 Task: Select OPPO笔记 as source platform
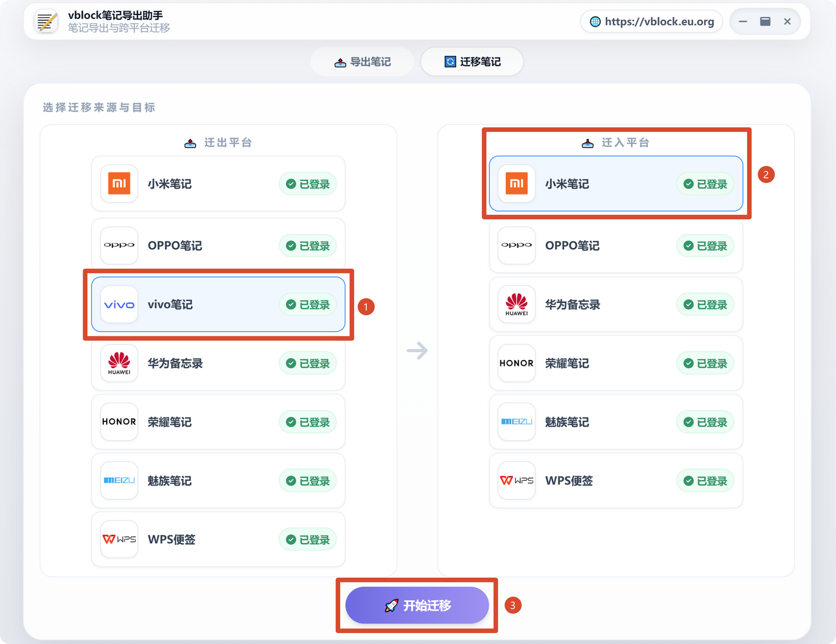coord(218,245)
